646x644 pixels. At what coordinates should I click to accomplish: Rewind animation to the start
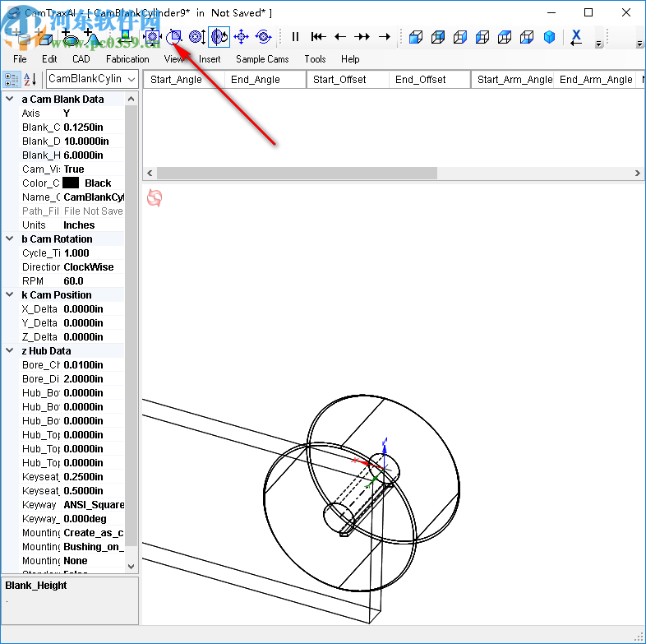click(x=318, y=37)
